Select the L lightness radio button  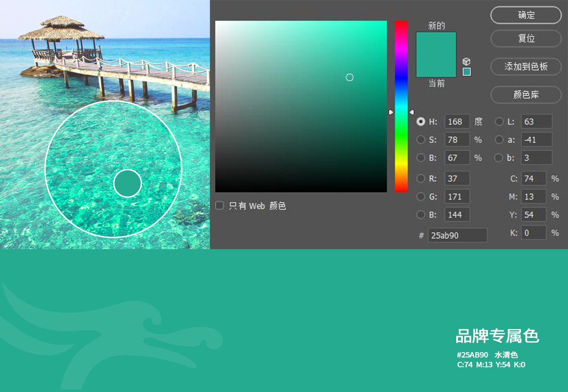(x=499, y=122)
